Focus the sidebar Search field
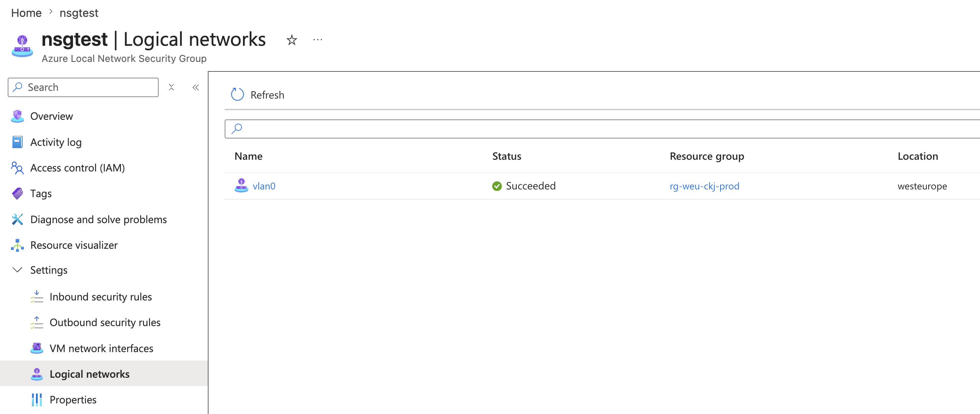Viewport: 980px width, 414px height. pos(83,88)
